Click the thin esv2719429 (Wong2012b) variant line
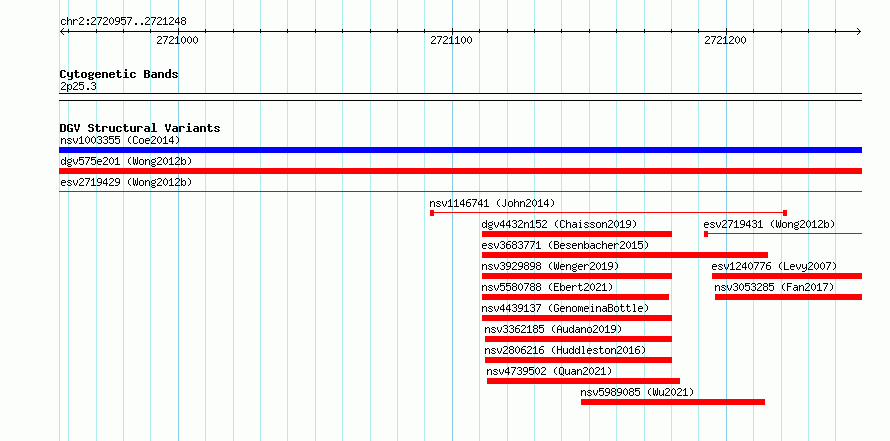The height and width of the screenshot is (441, 890). coord(460,192)
